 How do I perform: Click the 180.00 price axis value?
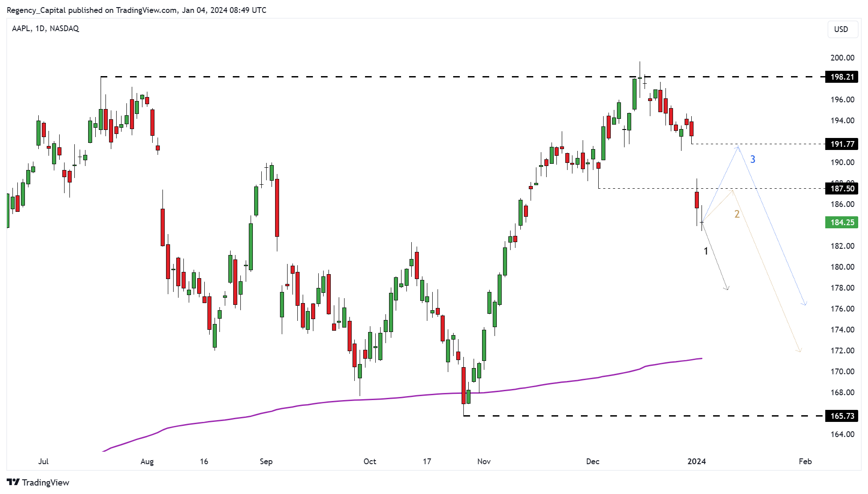pos(842,267)
